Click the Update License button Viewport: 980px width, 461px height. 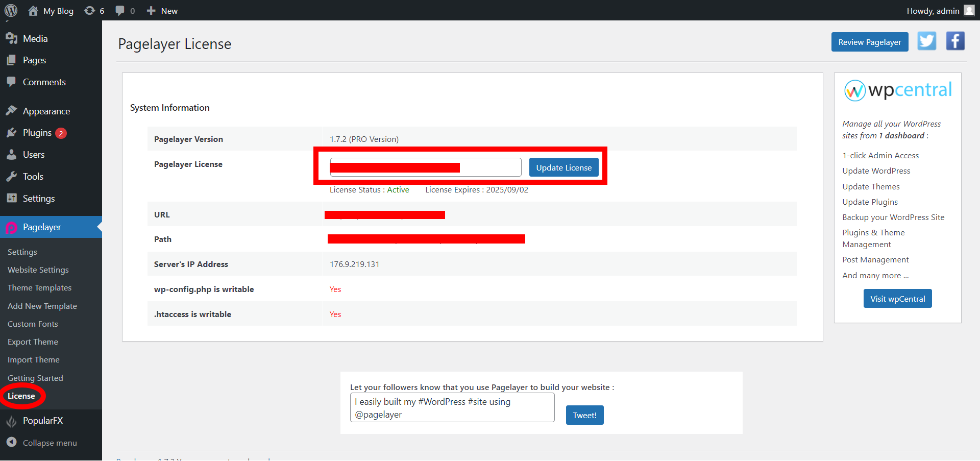pos(564,167)
